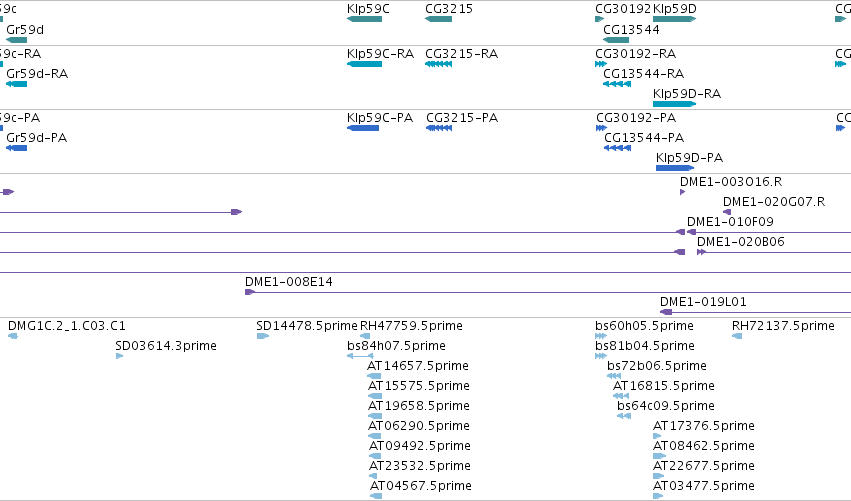This screenshot has height=501, width=851.
Task: Select the DME1-020B06 double arrow glyph
Action: click(x=702, y=252)
